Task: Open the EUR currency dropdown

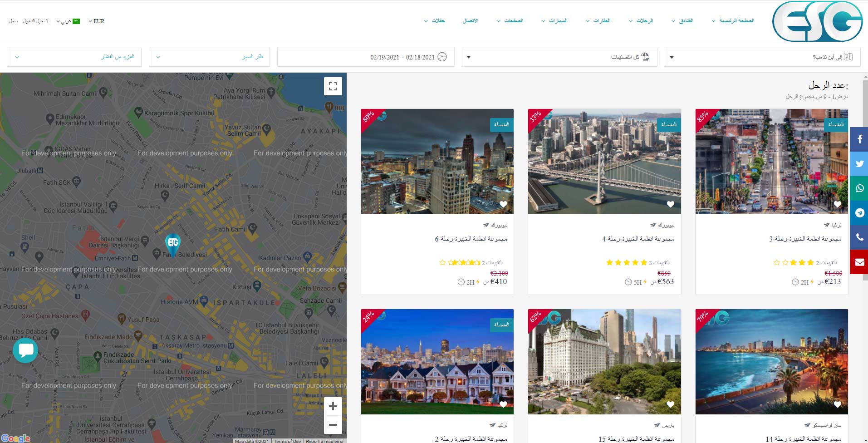Action: pyautogui.click(x=96, y=21)
